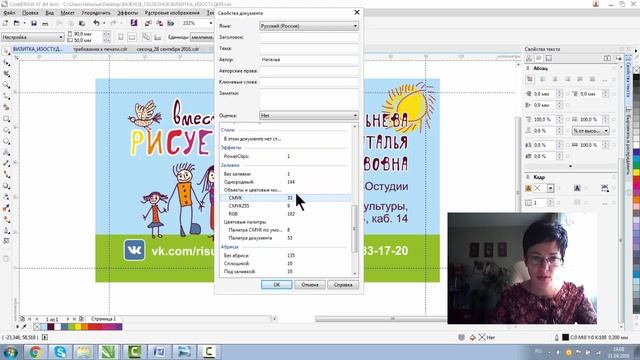640x360 pixels.
Task: Click the add page icon before page counter
Action: tap(22, 319)
